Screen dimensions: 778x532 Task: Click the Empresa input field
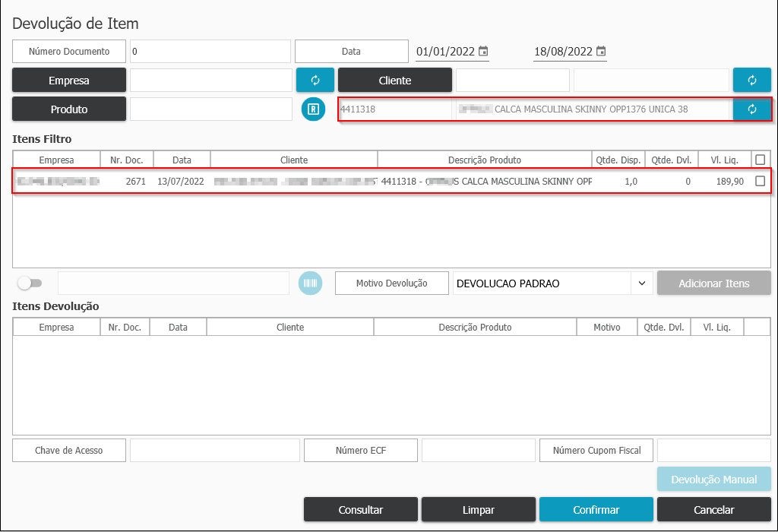(211, 80)
